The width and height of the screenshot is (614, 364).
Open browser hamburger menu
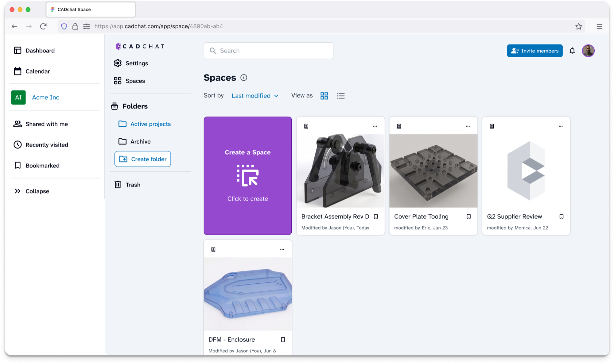(599, 26)
